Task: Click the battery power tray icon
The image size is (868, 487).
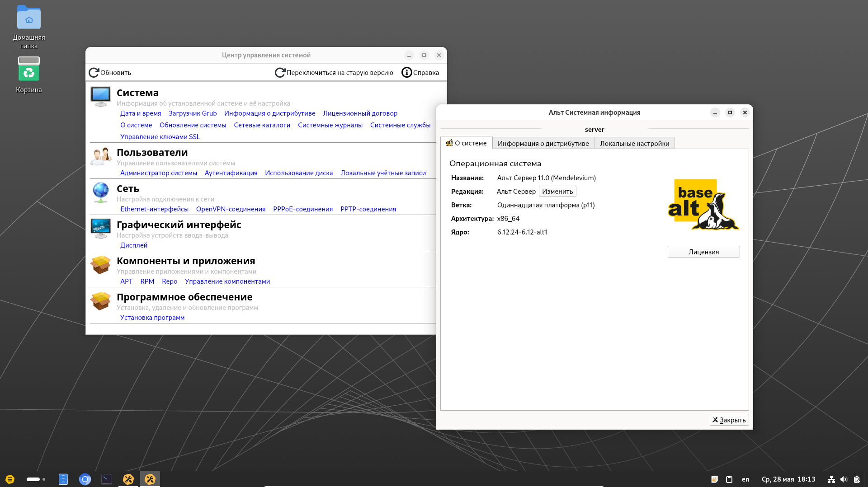Action: (x=857, y=479)
